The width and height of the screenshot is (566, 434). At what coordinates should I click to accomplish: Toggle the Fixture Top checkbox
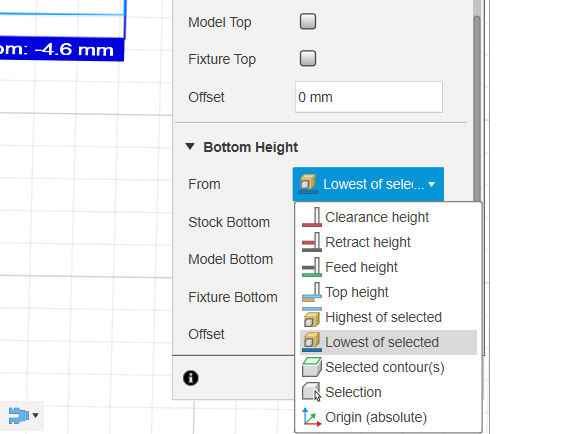[308, 58]
